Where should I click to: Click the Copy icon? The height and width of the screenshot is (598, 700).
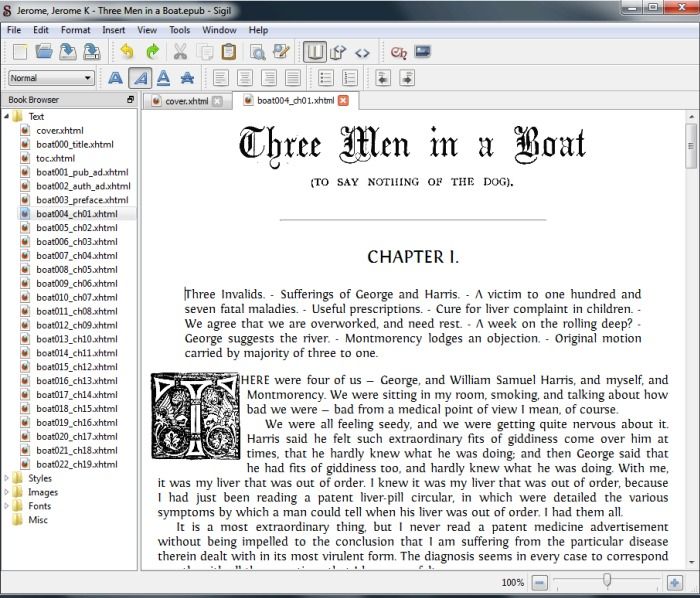coord(205,52)
